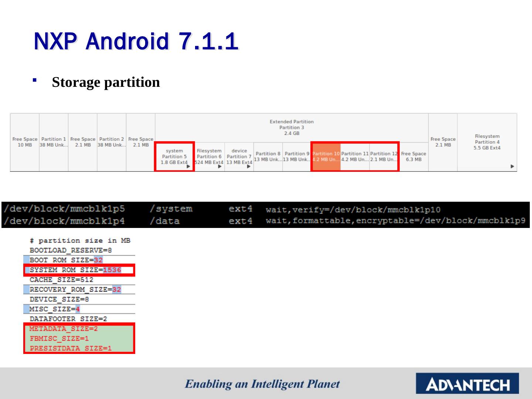Select the Filesystem Partition 4 5.5 GB block
Image resolution: width=532 pixels, height=399 pixels.
click(487, 142)
